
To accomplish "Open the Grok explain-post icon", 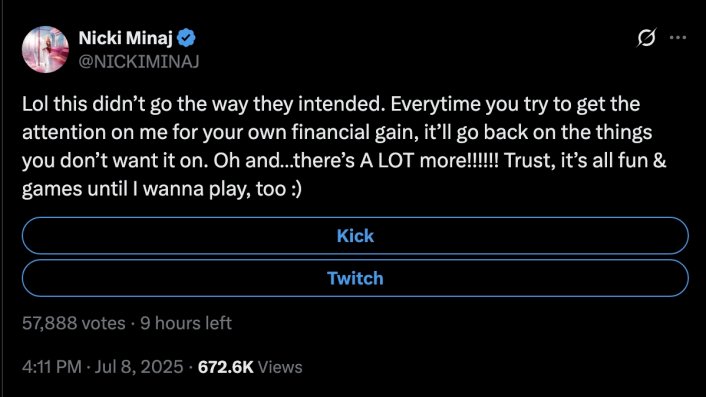I will (646, 37).
